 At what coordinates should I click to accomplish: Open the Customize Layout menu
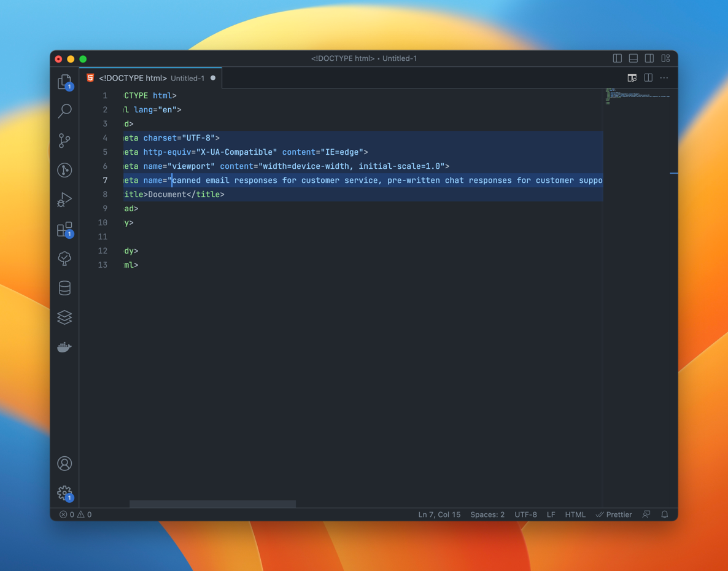[665, 58]
